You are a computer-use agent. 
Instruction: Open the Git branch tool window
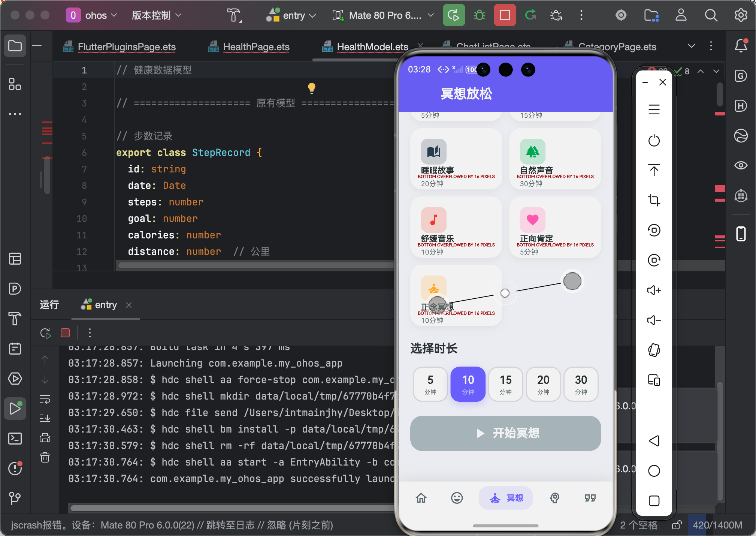15,499
